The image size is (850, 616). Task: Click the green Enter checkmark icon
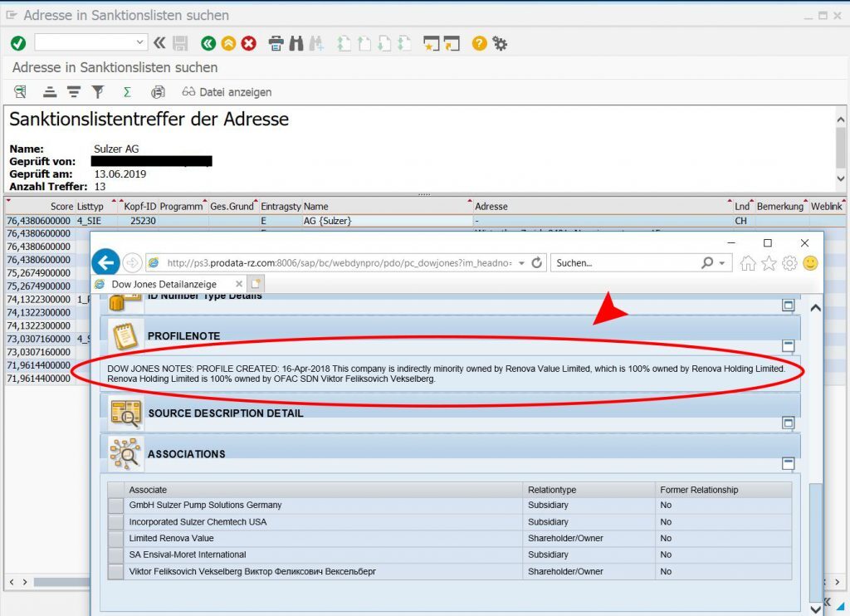[x=18, y=43]
